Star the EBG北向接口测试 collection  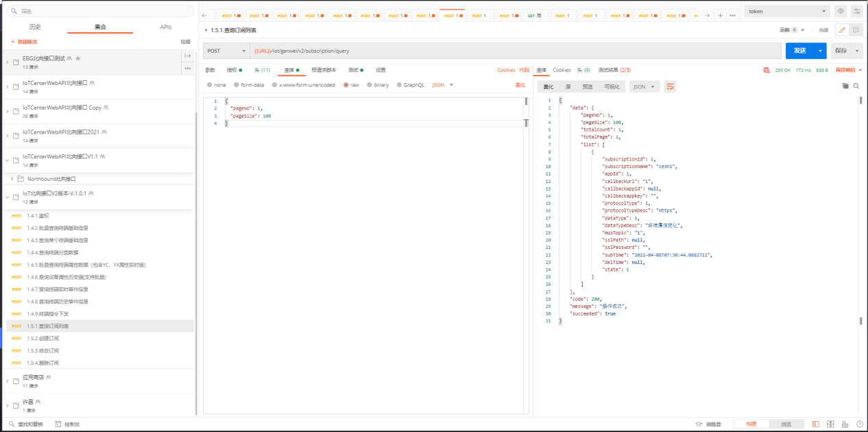78,59
